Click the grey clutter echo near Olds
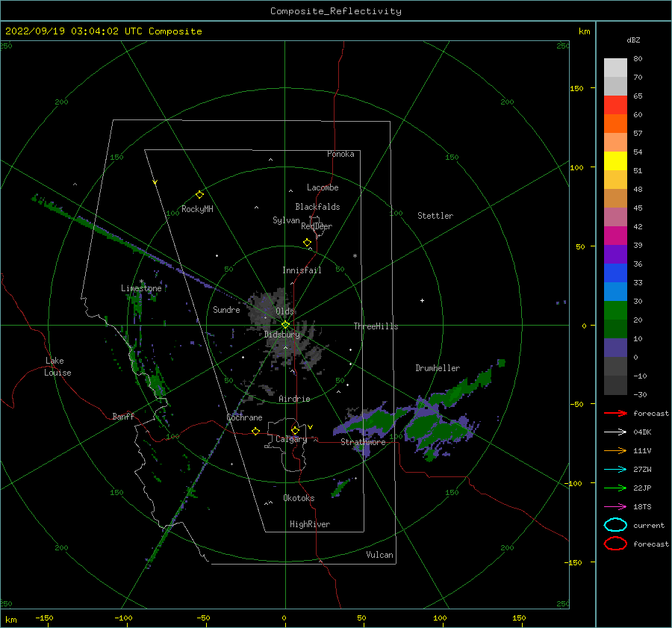 click(268, 306)
